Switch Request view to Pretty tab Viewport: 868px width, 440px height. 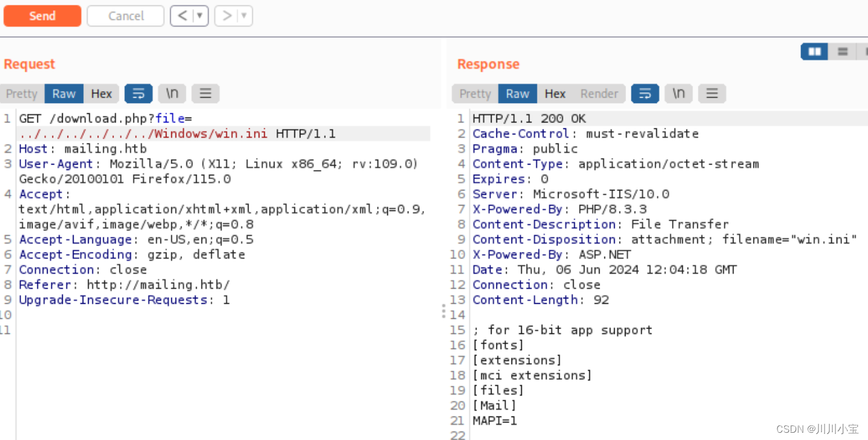click(x=22, y=93)
